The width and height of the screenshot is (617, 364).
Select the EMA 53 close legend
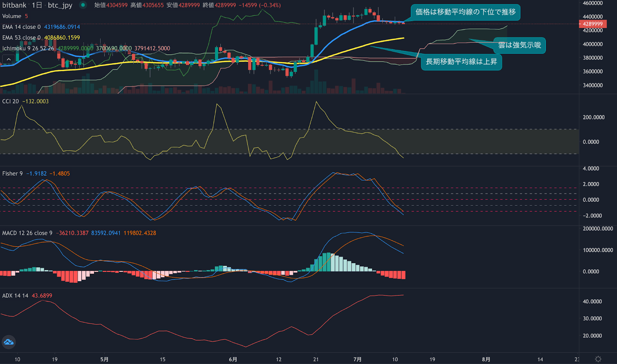pos(21,38)
